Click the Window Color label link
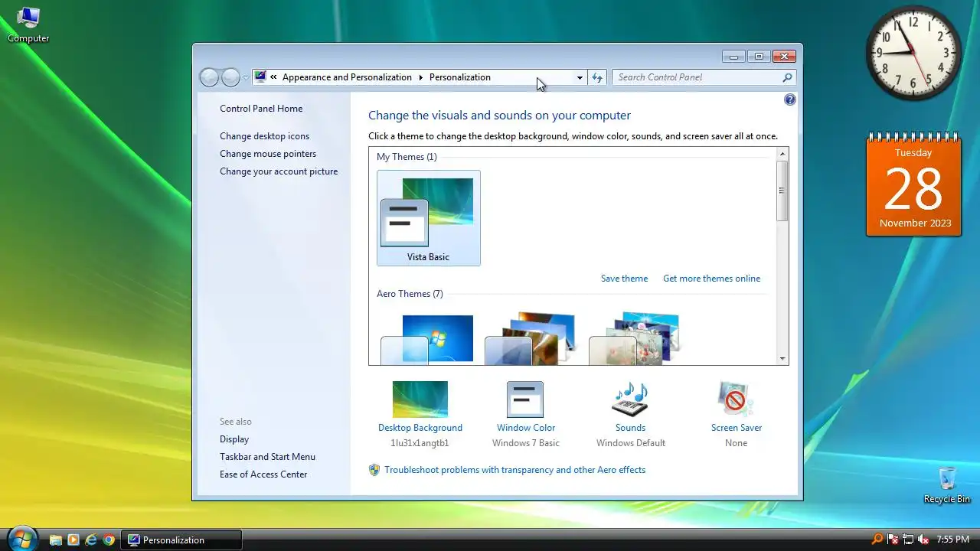Image resolution: width=980 pixels, height=551 pixels. 526,428
